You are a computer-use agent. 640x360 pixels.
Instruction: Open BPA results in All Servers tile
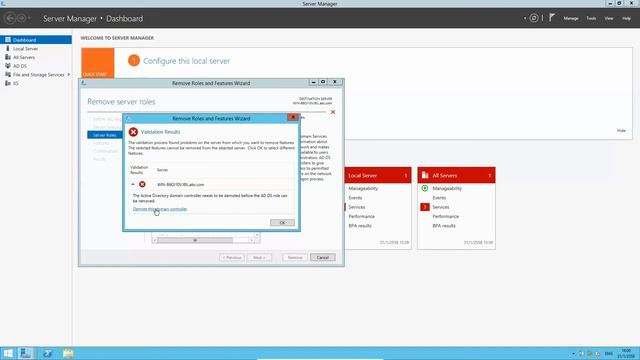click(444, 226)
